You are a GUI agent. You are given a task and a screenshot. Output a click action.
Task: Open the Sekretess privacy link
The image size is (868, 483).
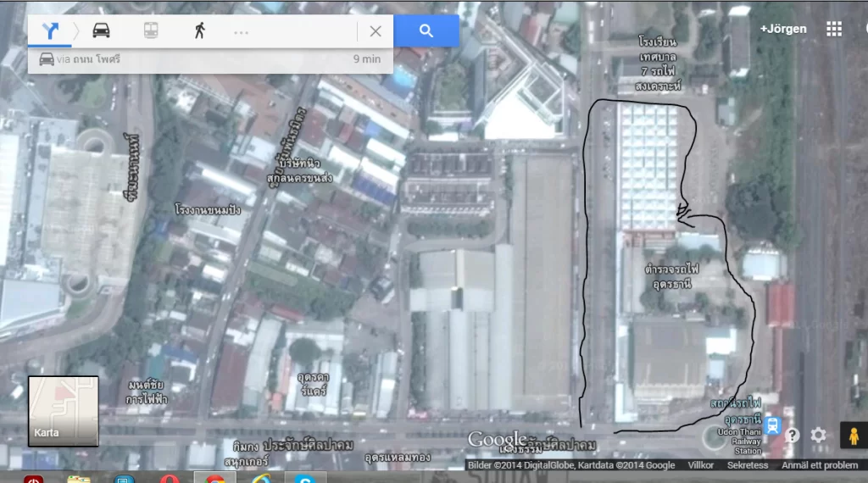(x=747, y=465)
